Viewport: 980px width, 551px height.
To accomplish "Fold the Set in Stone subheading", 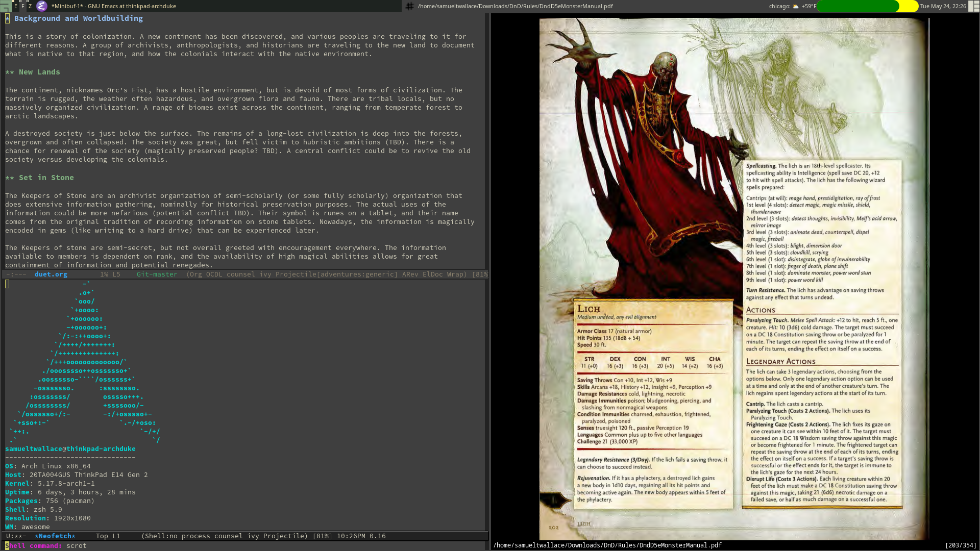I will pyautogui.click(x=46, y=178).
